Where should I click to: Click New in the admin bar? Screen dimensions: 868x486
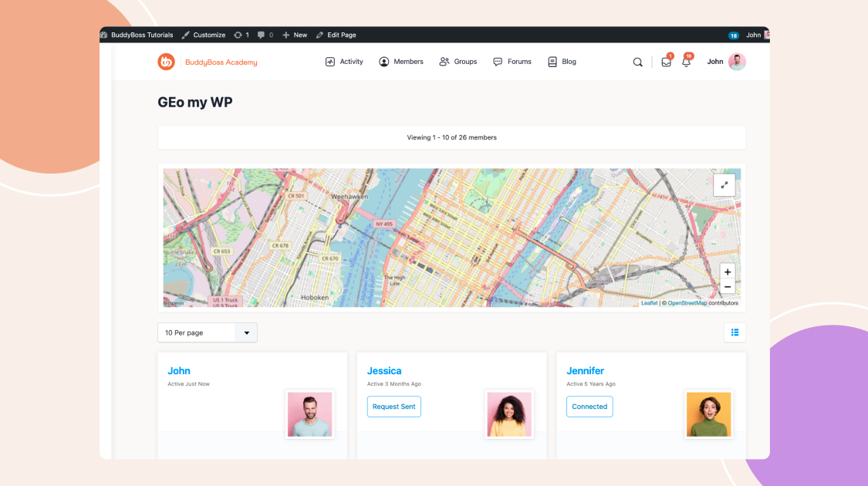click(x=295, y=35)
